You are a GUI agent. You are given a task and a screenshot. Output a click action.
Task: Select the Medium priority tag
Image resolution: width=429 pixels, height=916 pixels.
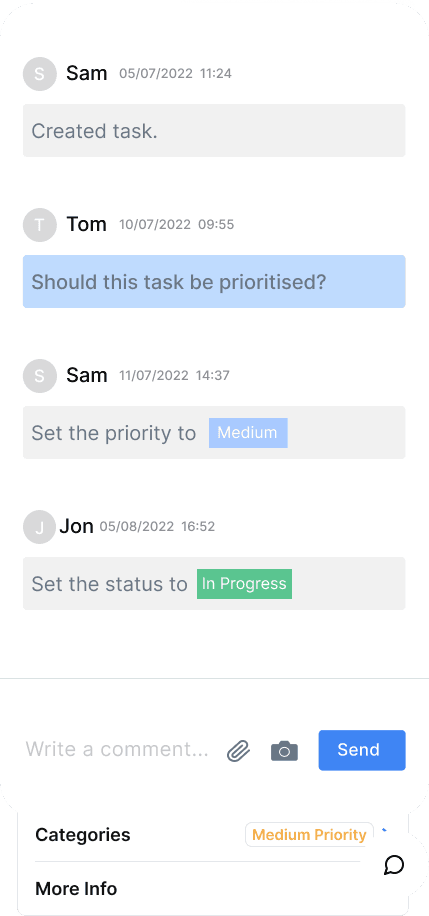[248, 433]
